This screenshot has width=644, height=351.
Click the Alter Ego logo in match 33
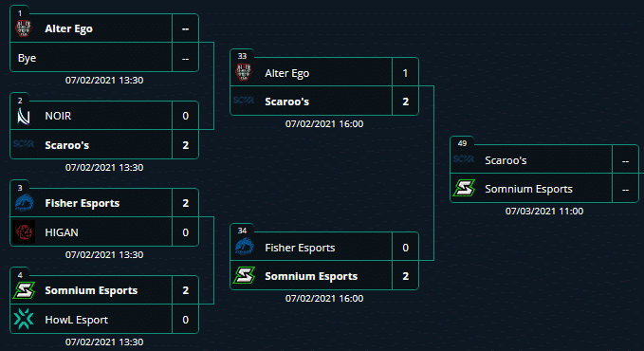[x=244, y=73]
